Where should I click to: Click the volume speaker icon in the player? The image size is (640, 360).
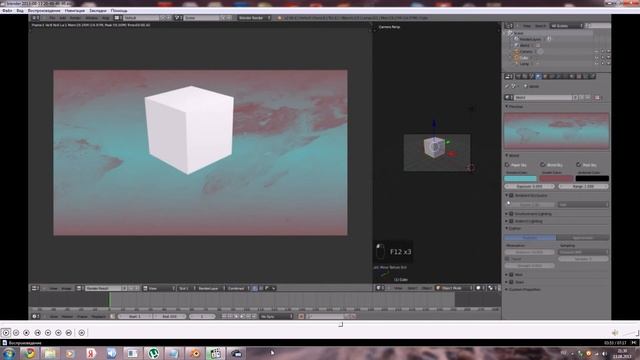(x=615, y=333)
